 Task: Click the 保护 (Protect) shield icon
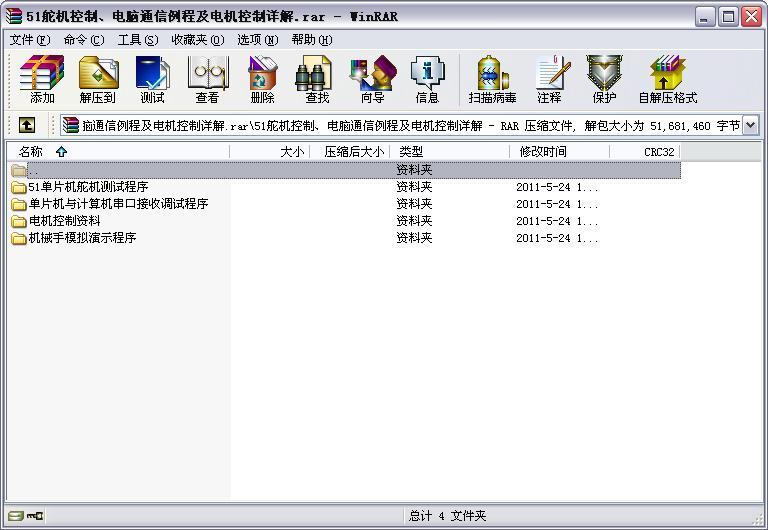click(604, 80)
